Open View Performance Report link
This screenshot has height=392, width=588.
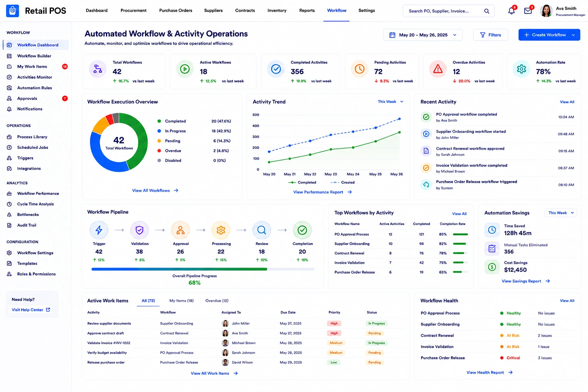click(322, 192)
